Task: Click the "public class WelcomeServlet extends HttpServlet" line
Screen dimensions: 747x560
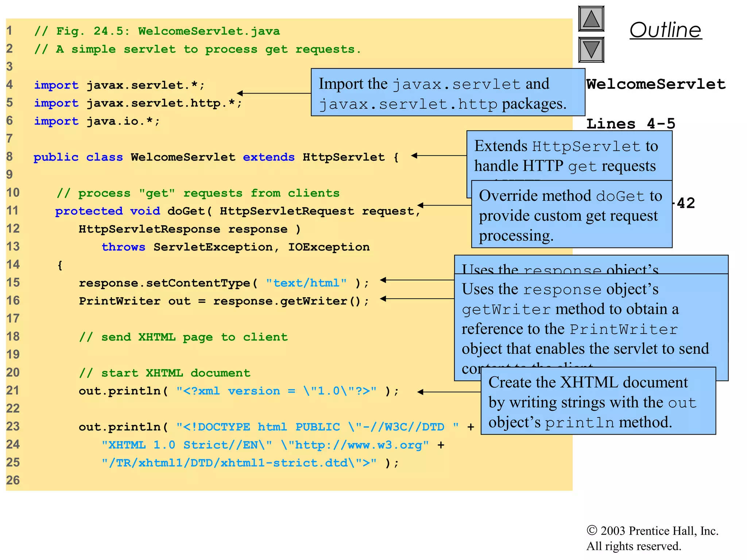Action: click(x=216, y=157)
